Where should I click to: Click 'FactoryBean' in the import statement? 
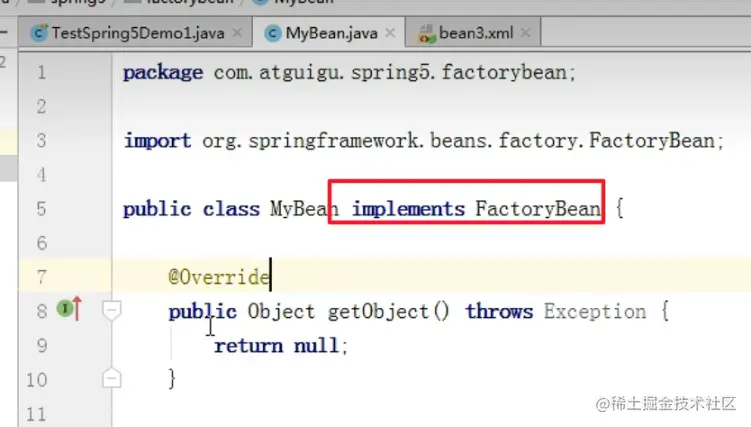pos(651,141)
